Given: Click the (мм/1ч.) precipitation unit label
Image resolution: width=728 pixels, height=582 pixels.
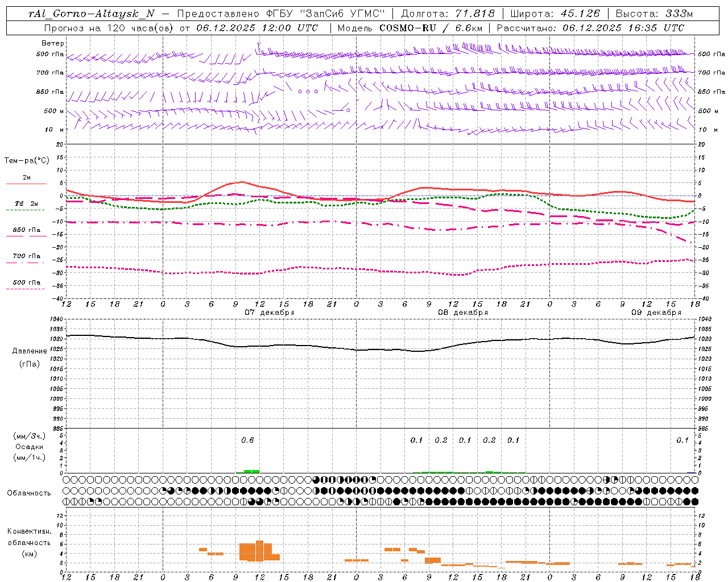Looking at the screenshot, I should pyautogui.click(x=30, y=458).
